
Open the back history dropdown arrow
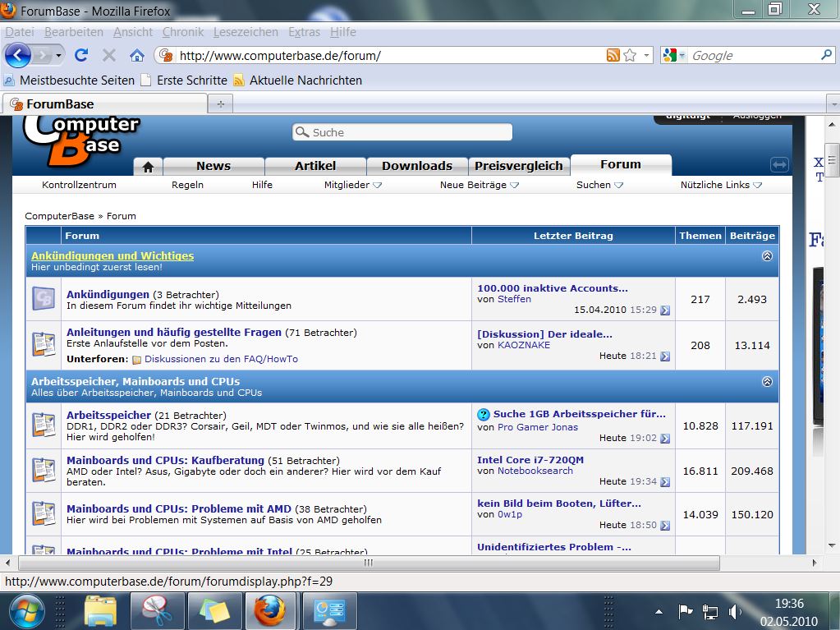(58, 55)
